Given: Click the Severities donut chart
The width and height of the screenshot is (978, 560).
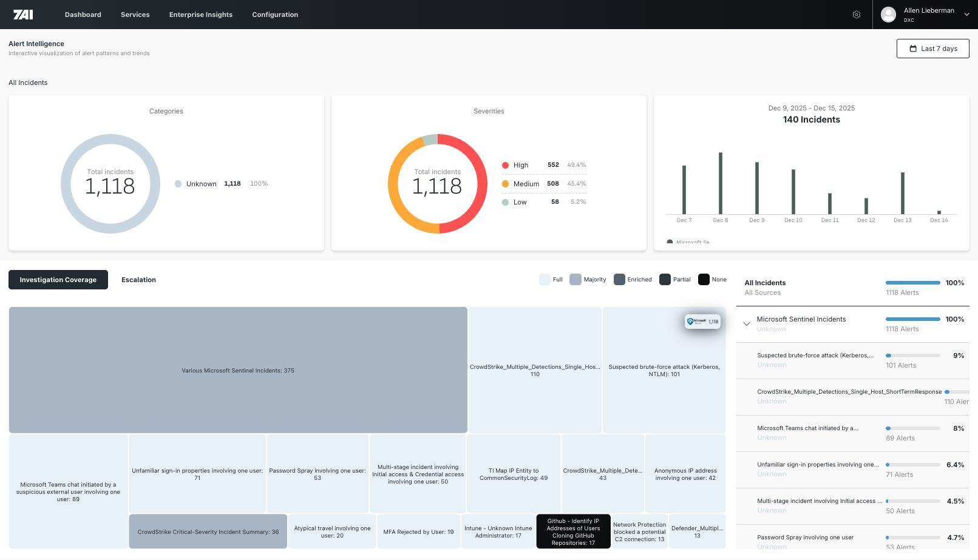Looking at the screenshot, I should 438,184.
